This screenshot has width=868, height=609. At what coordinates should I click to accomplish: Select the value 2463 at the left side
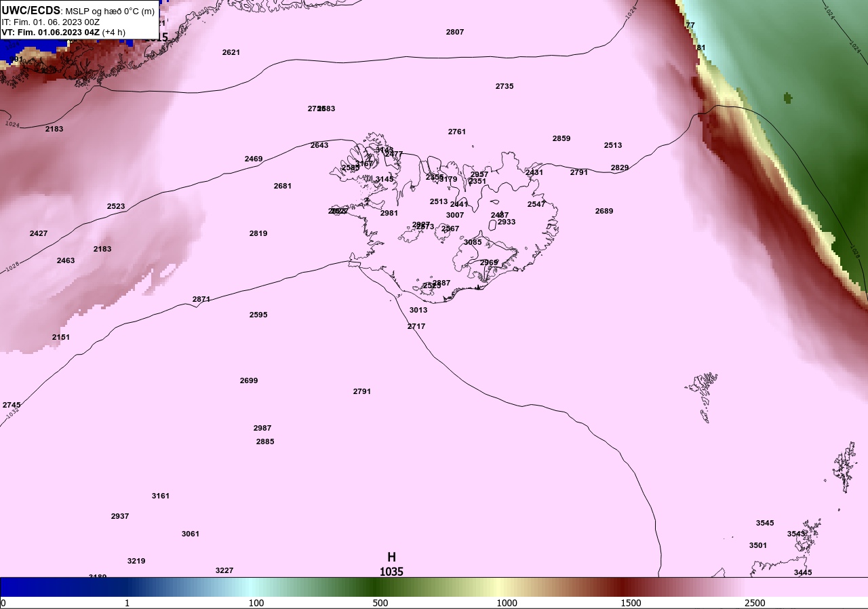66,260
